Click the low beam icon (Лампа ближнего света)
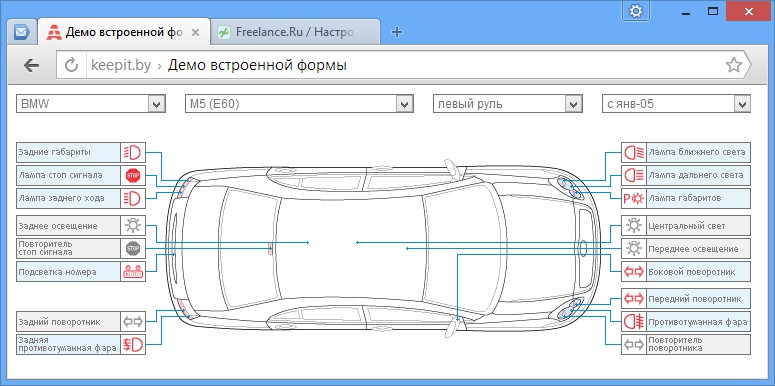The image size is (775, 386). [634, 152]
